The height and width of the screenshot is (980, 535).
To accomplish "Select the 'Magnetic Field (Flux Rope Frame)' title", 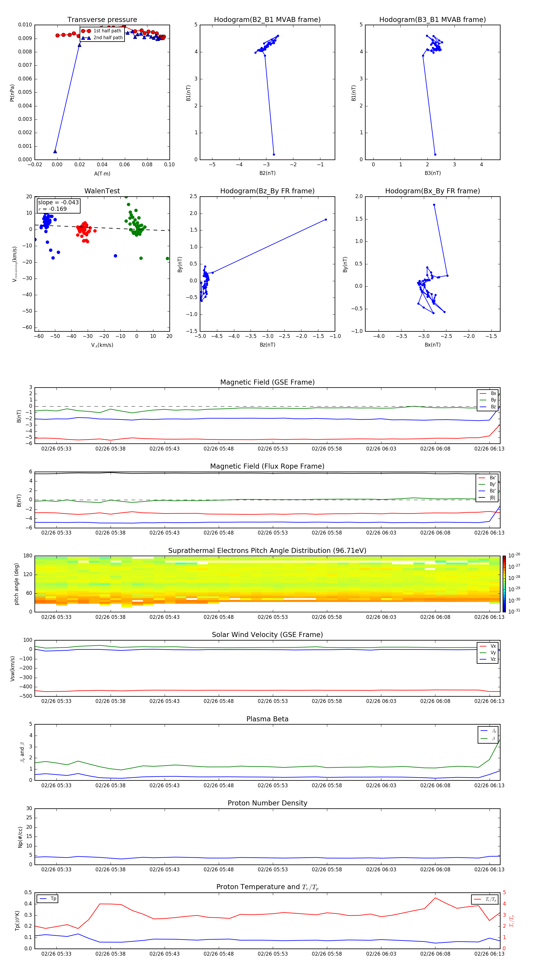I will pos(267,467).
